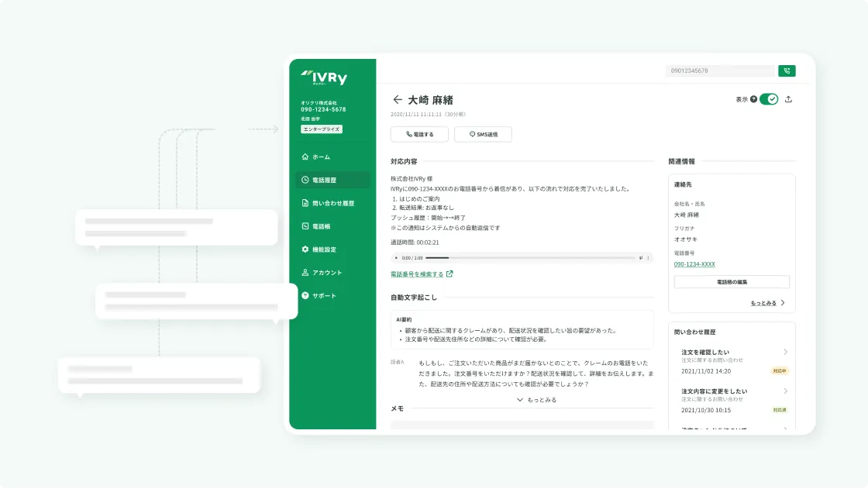
Task: Click the help question mark next to 表示
Action: 753,99
